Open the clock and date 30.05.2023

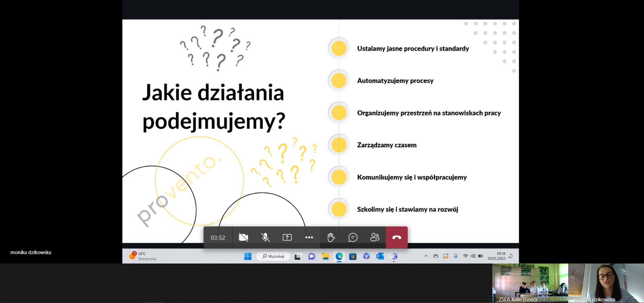[x=496, y=256]
